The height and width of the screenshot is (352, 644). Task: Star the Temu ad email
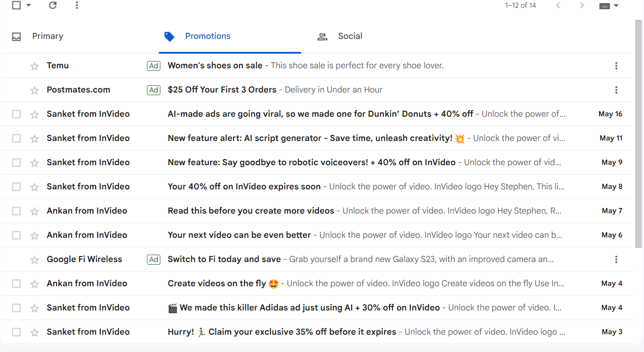tap(35, 66)
